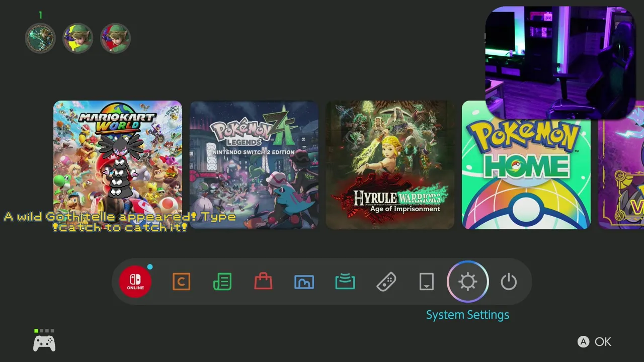This screenshot has width=644, height=362.
Task: Open System Settings gear icon
Action: click(468, 282)
